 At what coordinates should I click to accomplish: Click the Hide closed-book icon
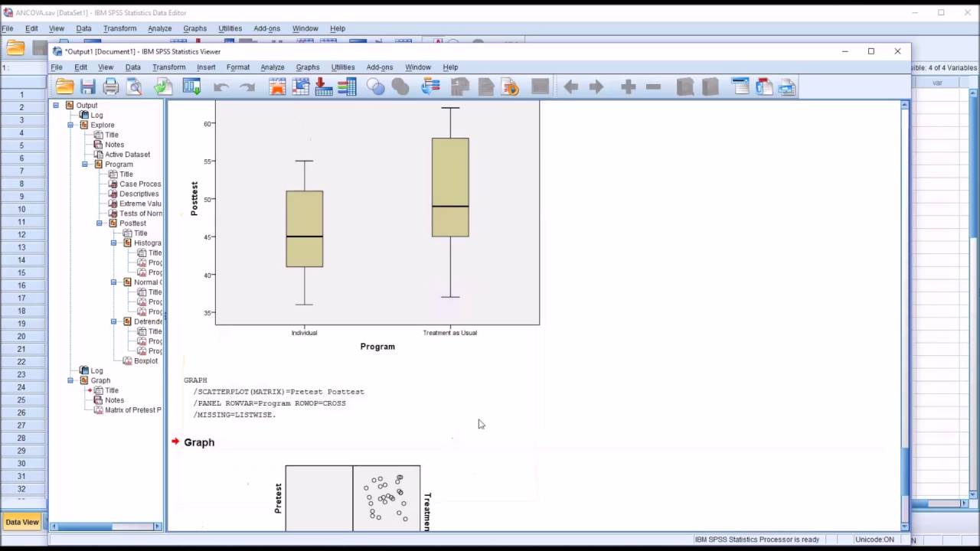[710, 87]
